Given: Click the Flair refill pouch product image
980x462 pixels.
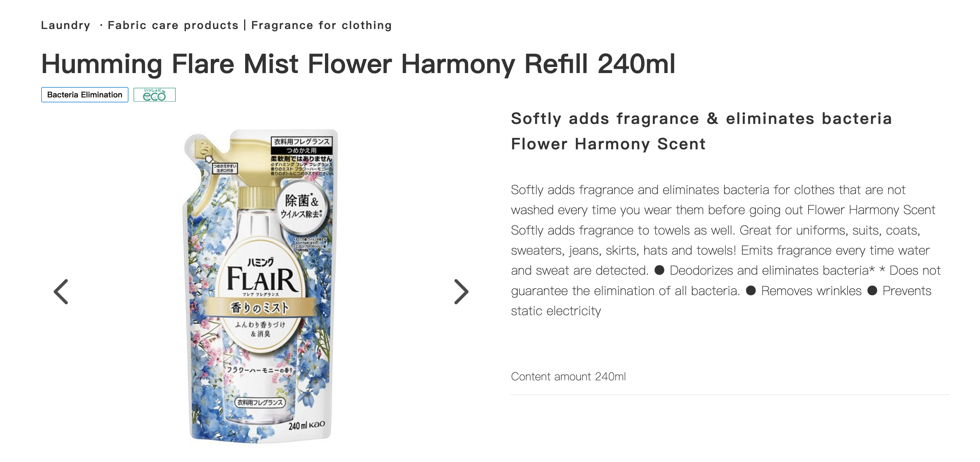Looking at the screenshot, I should pyautogui.click(x=260, y=286).
